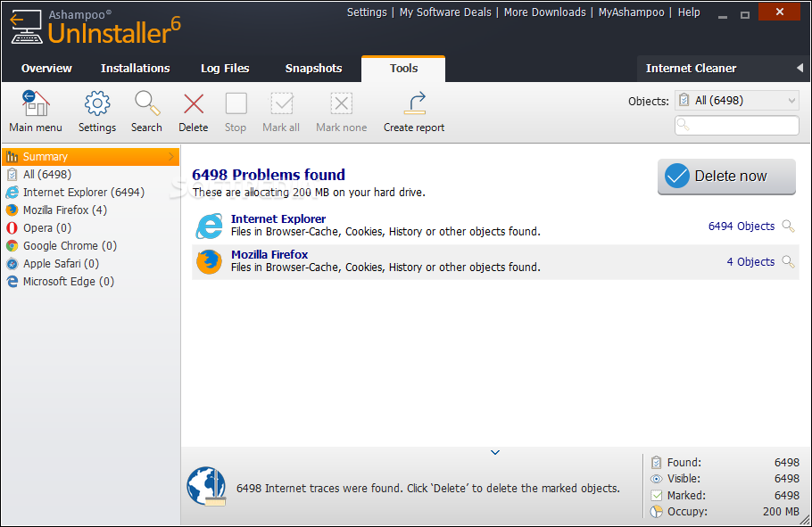Click the Visible 6498 value
The height and width of the screenshot is (527, 812).
click(787, 479)
